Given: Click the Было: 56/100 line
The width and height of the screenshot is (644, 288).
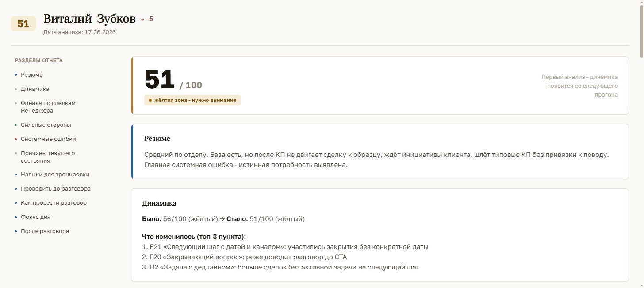Looking at the screenshot, I should point(223,219).
